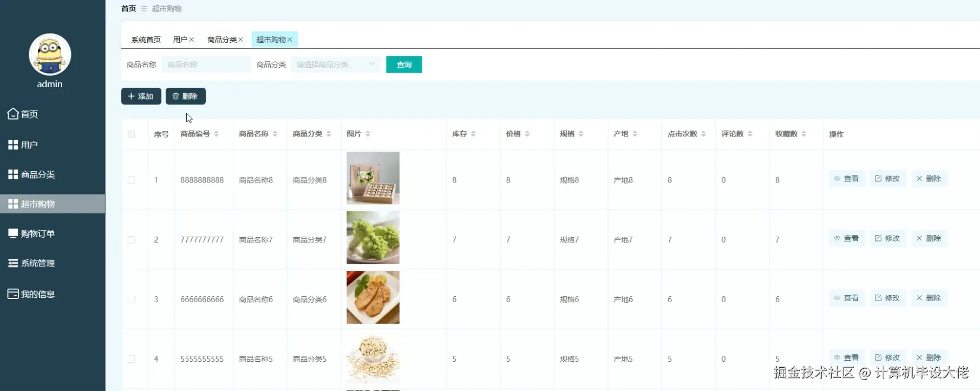
Task: Switch to the 用户 tab
Action: [180, 40]
